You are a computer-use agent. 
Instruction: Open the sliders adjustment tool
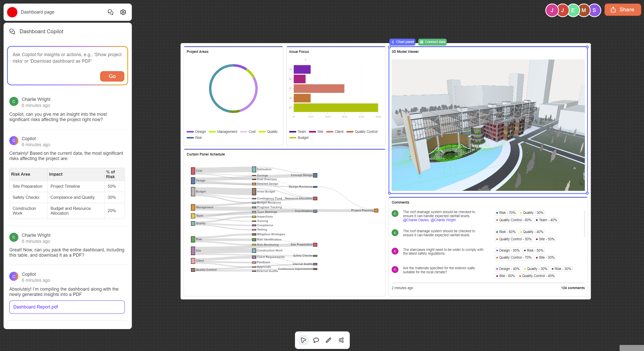(341, 340)
